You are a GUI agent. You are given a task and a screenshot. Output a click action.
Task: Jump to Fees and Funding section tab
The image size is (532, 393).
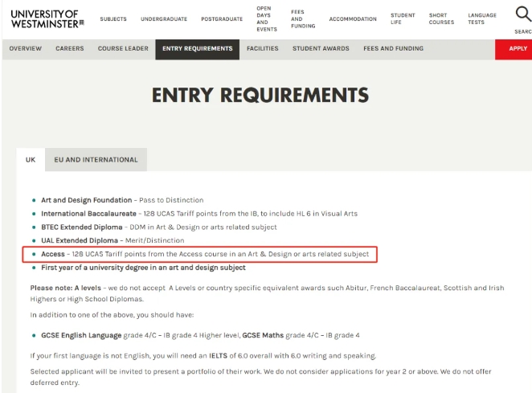(393, 48)
